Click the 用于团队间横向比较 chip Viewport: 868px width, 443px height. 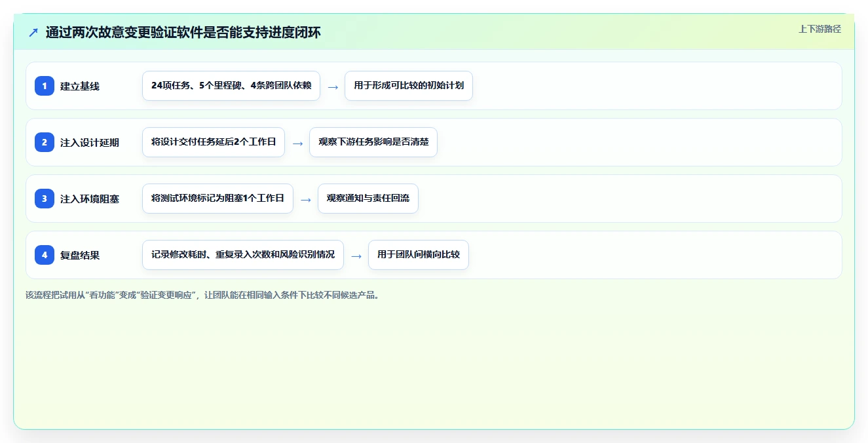tap(419, 255)
